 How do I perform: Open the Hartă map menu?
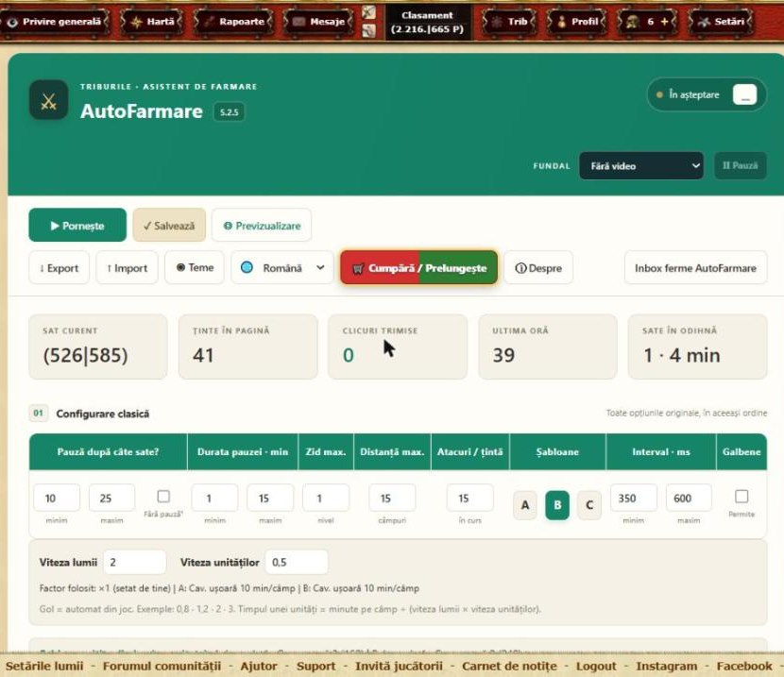coord(152,22)
